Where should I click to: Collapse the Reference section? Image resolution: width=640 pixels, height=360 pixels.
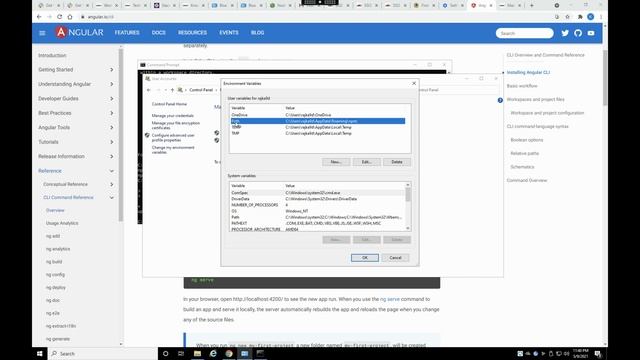point(111,171)
